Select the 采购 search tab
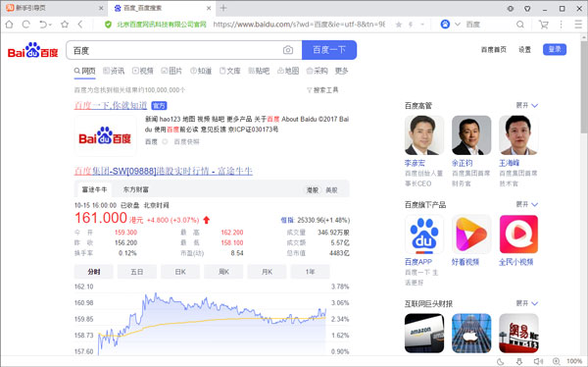588x367 pixels. click(x=317, y=71)
